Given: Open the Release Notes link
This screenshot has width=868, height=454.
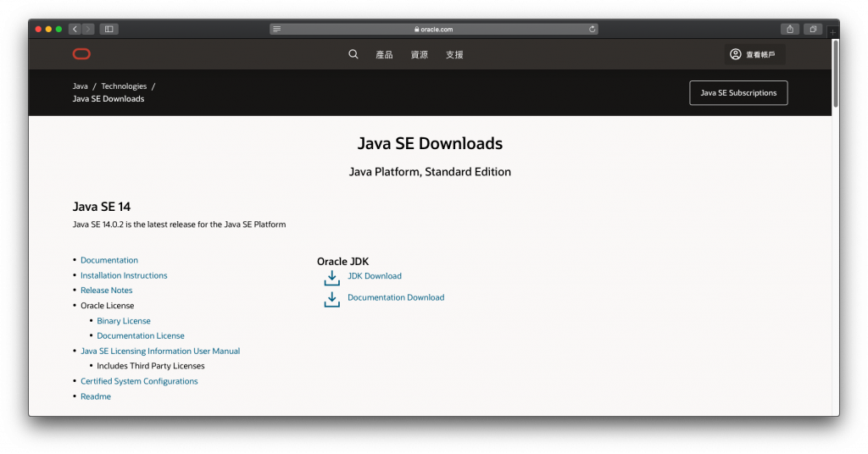Looking at the screenshot, I should tap(106, 291).
